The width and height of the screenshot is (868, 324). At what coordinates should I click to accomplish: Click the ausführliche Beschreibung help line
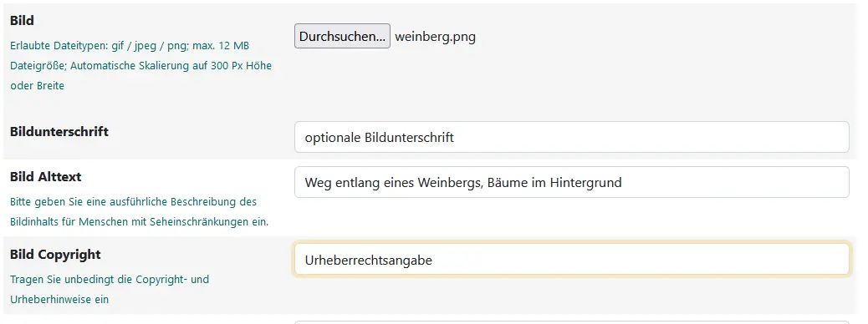134,202
